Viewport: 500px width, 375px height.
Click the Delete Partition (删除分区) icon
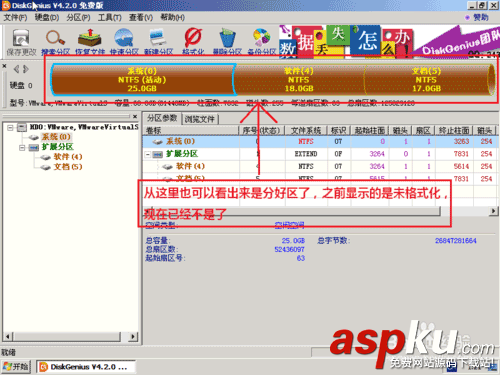tap(227, 42)
